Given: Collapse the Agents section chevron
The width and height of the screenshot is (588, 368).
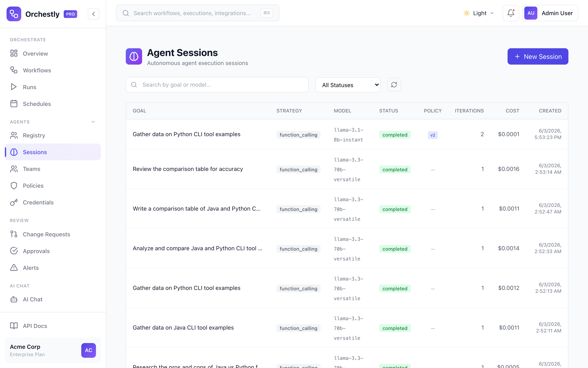Looking at the screenshot, I should coord(93,122).
